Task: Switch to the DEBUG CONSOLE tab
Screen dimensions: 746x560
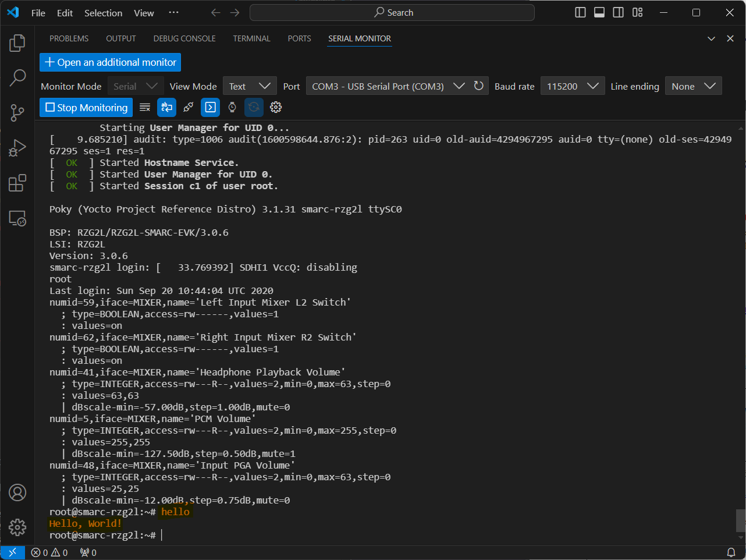Action: point(184,38)
